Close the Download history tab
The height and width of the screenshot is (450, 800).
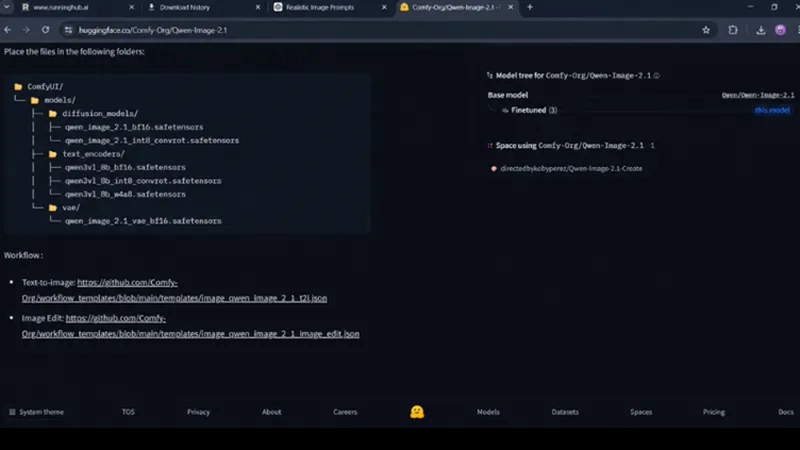[258, 7]
